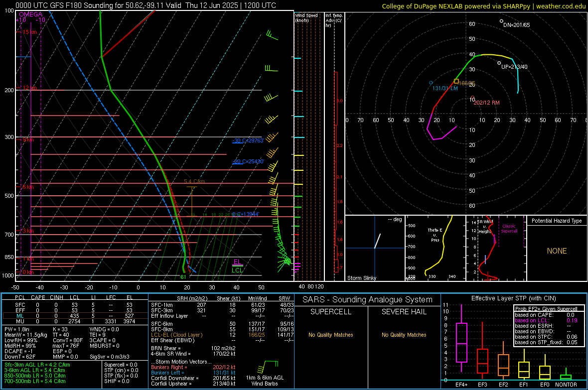
Task: Click the Bunkers Right = 202/12 kt text
Action: point(193,367)
